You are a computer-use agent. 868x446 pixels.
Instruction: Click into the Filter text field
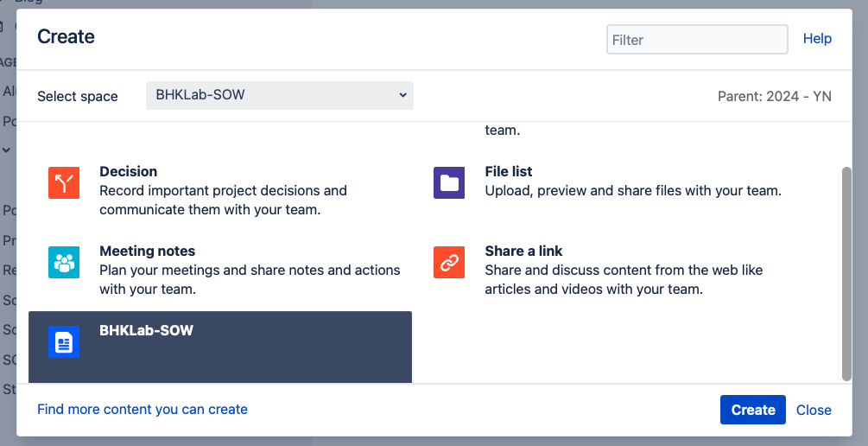click(697, 40)
